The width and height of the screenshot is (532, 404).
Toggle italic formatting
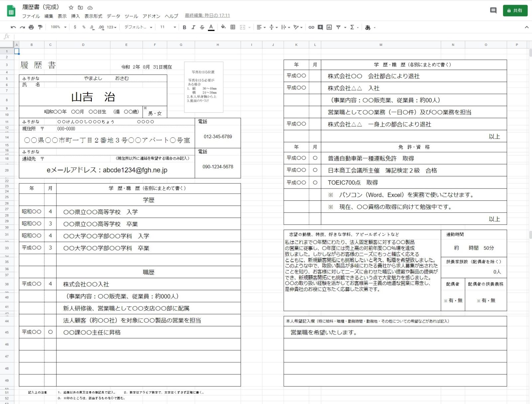click(x=193, y=27)
